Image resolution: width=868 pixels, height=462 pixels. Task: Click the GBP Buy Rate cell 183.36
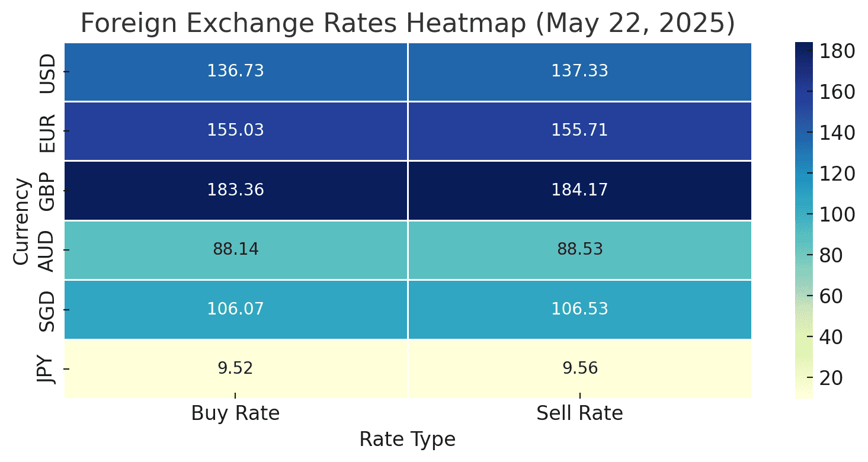pyautogui.click(x=235, y=190)
